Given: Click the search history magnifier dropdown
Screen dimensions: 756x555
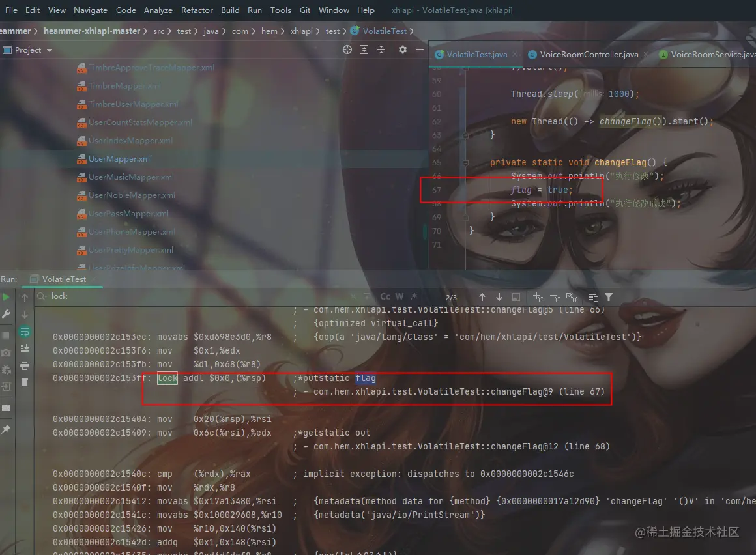Looking at the screenshot, I should 42,296.
